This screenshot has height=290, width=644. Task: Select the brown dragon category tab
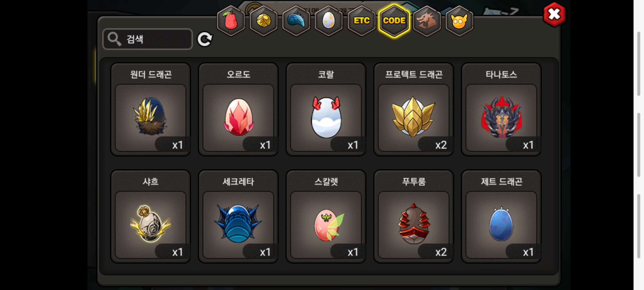pos(427,21)
